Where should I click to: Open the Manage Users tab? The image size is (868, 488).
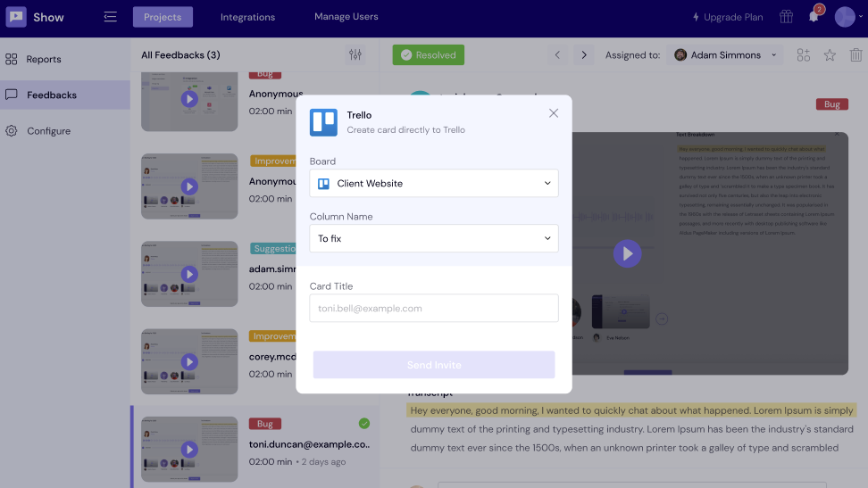click(346, 17)
